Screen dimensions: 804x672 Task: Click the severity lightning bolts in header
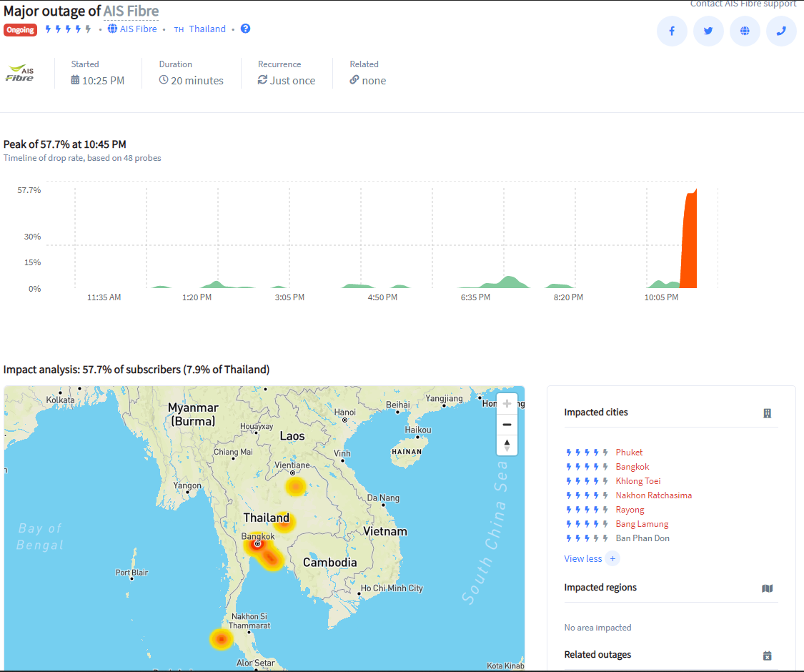[68, 29]
